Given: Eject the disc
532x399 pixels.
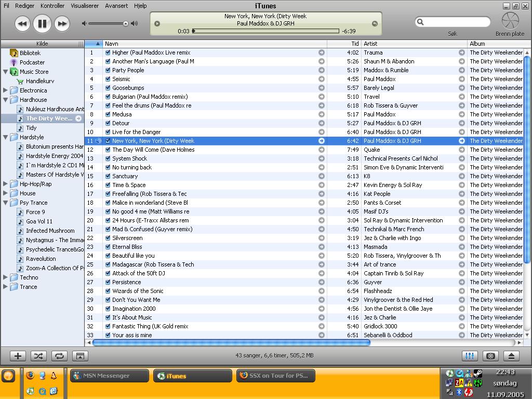Looking at the screenshot, I should pos(511,356).
